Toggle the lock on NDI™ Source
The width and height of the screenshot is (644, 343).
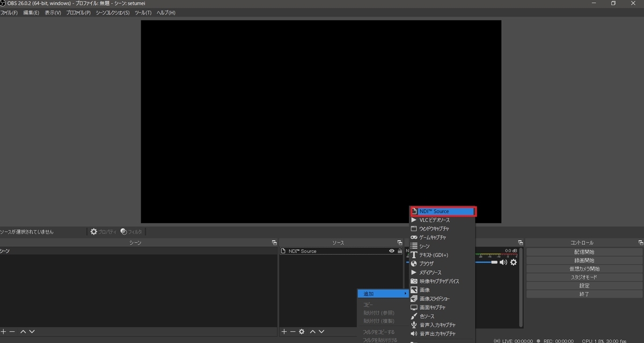pyautogui.click(x=399, y=251)
